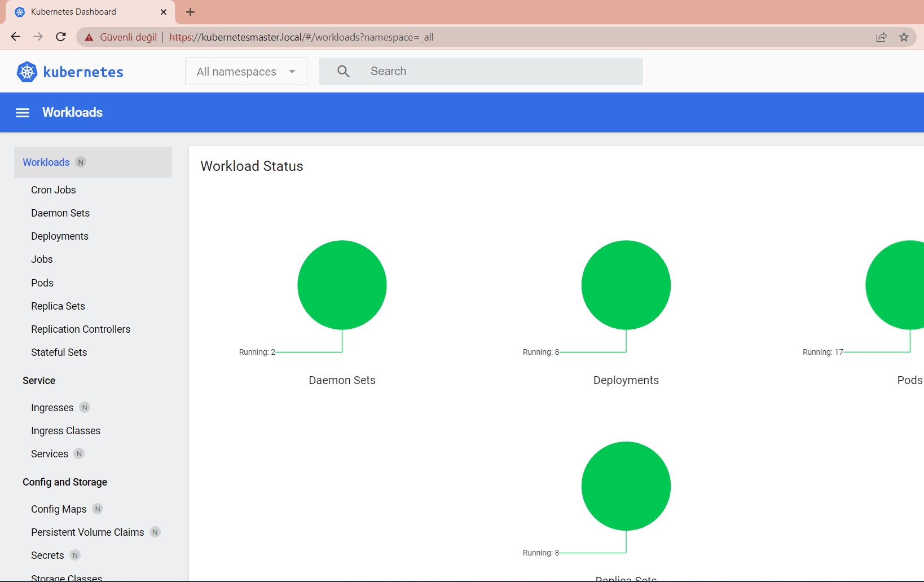Bookmark this page with star icon
Image resolution: width=924 pixels, height=582 pixels.
point(904,37)
